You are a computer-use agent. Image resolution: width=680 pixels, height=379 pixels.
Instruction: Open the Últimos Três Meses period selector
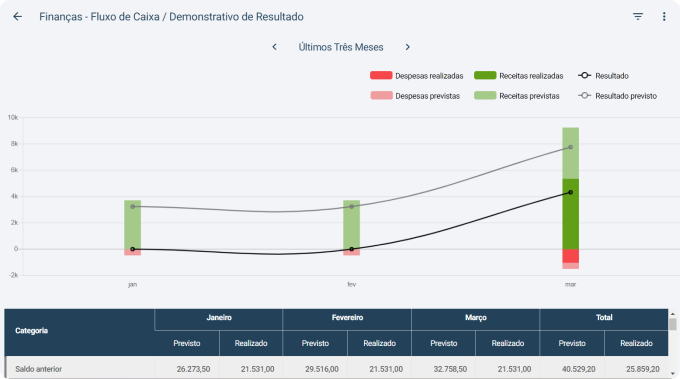341,47
